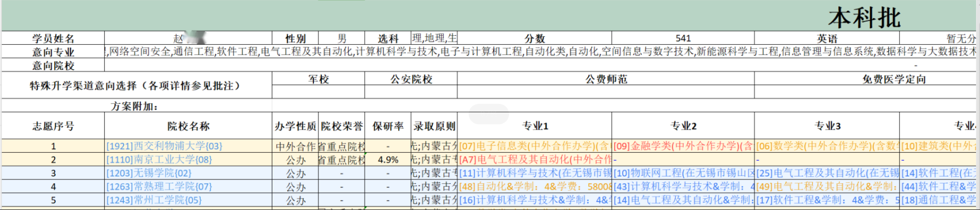Click the [25]电气工程及其自动化 cell
Image resolution: width=980 pixels, height=210 pixels.
coord(827,173)
